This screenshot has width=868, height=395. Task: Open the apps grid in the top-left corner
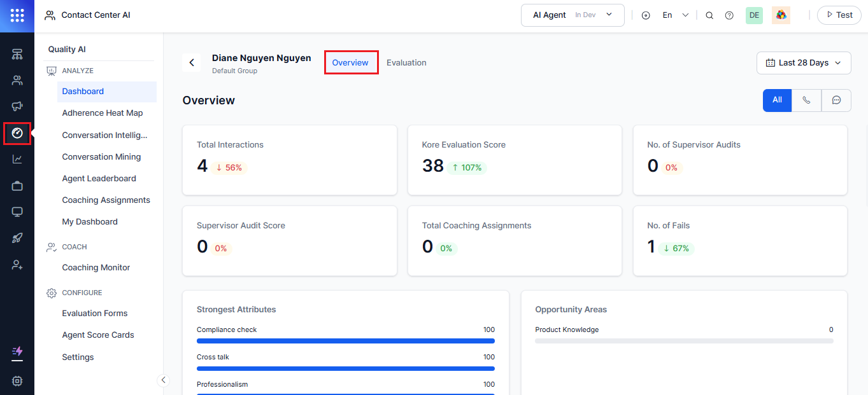[x=17, y=15]
